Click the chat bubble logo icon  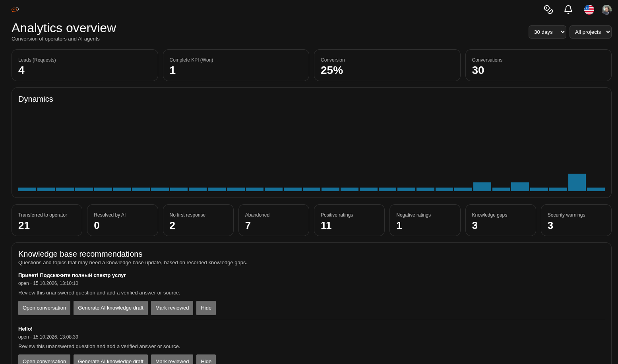(15, 10)
